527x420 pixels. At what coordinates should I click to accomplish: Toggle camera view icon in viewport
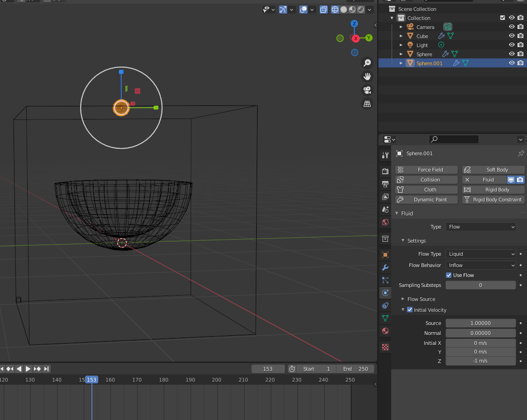coord(367,90)
